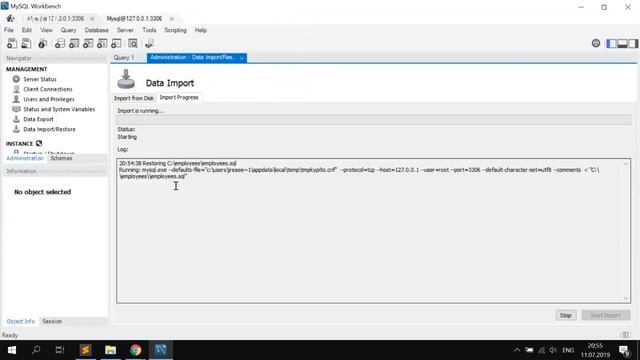Image resolution: width=640 pixels, height=360 pixels.
Task: Click the log scrollbar down arrow
Action: coord(626,299)
